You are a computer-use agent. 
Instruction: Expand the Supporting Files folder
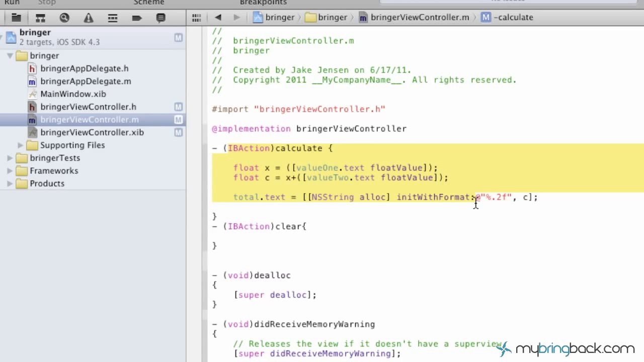[x=20, y=145]
